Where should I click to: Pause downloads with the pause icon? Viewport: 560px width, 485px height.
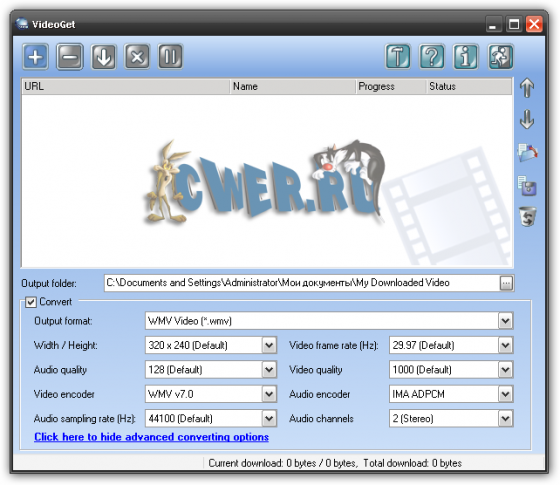pos(171,56)
